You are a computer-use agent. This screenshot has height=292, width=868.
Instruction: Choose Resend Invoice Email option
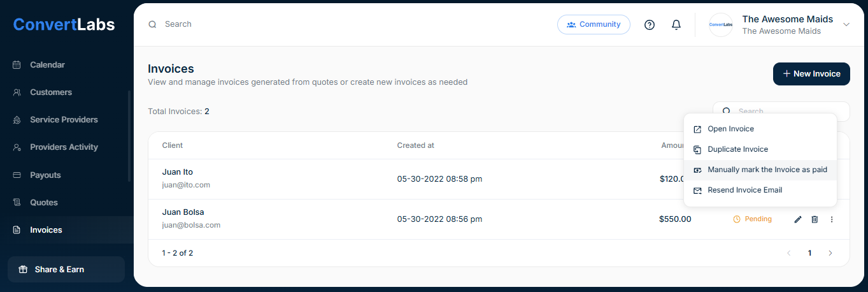(744, 190)
